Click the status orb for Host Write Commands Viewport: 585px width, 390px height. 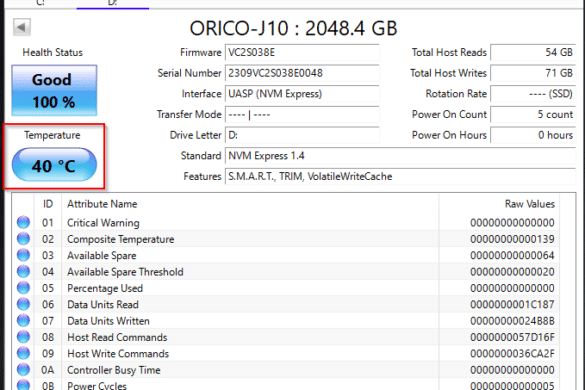(23, 353)
